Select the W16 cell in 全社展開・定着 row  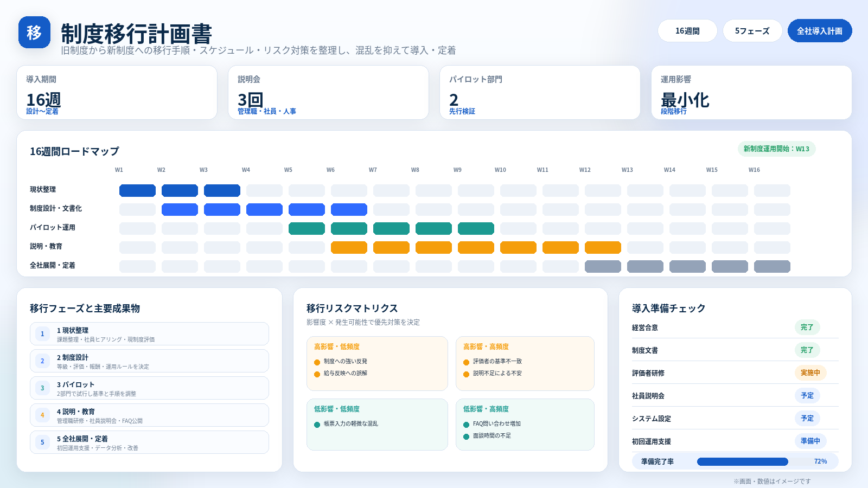point(772,266)
